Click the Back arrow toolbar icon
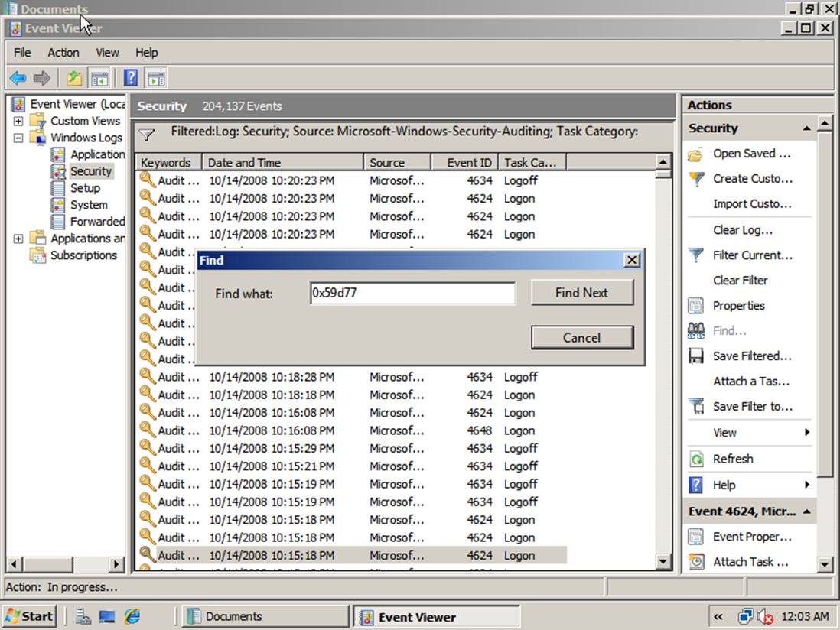The height and width of the screenshot is (630, 840). [x=18, y=78]
